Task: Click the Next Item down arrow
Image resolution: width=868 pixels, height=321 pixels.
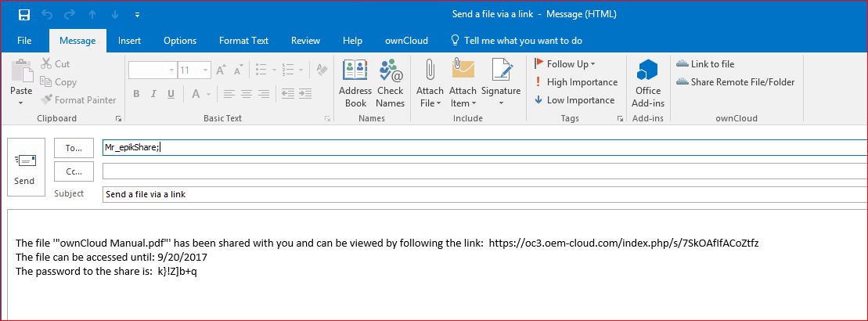Action: [115, 14]
